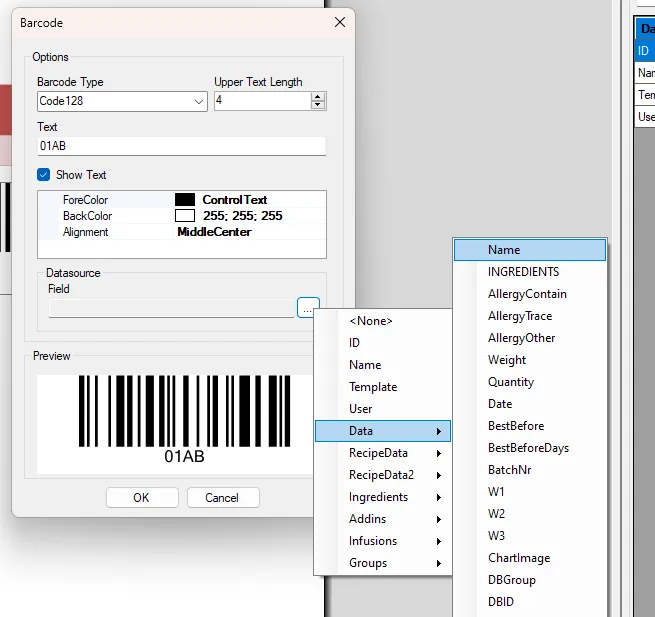Select Name in the Data submenu
This screenshot has width=655, height=617.
pos(530,250)
